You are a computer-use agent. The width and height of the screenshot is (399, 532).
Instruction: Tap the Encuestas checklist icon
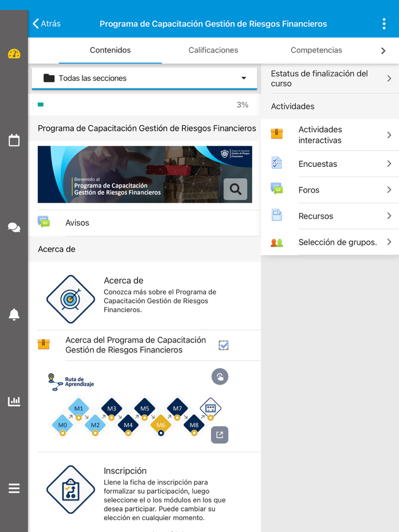(277, 163)
